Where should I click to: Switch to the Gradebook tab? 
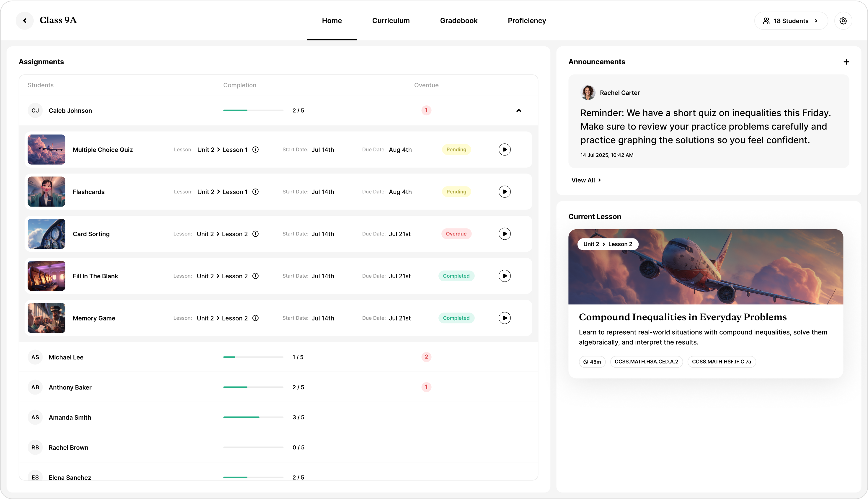tap(458, 21)
